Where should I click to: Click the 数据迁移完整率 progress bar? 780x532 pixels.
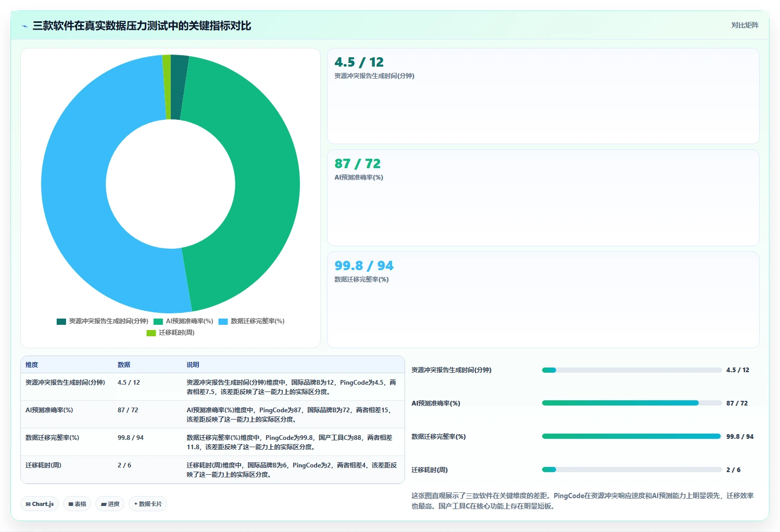[632, 436]
